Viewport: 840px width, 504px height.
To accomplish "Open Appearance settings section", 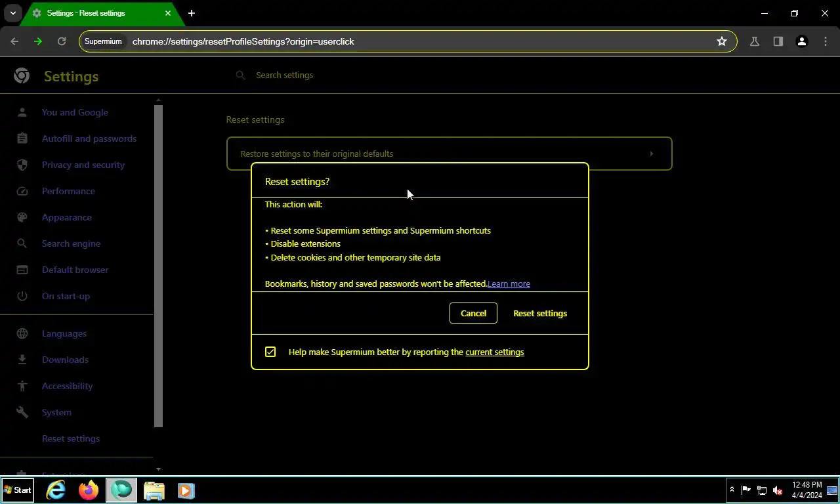I will coord(67,217).
